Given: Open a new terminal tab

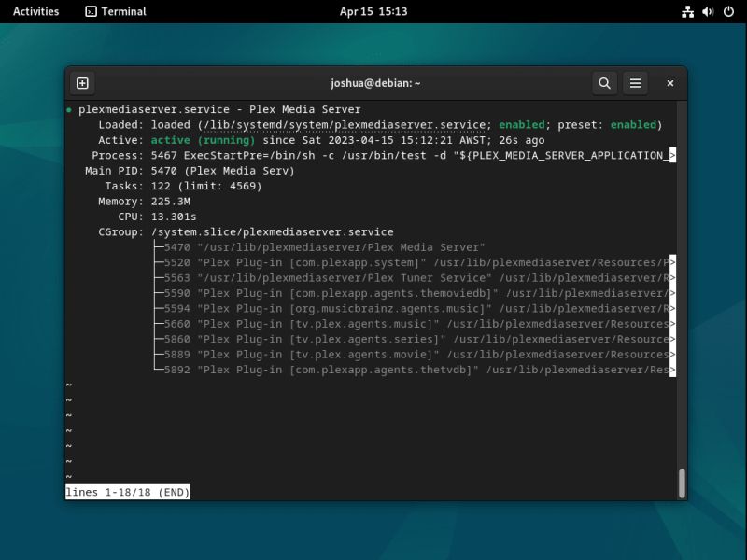Looking at the screenshot, I should (84, 83).
